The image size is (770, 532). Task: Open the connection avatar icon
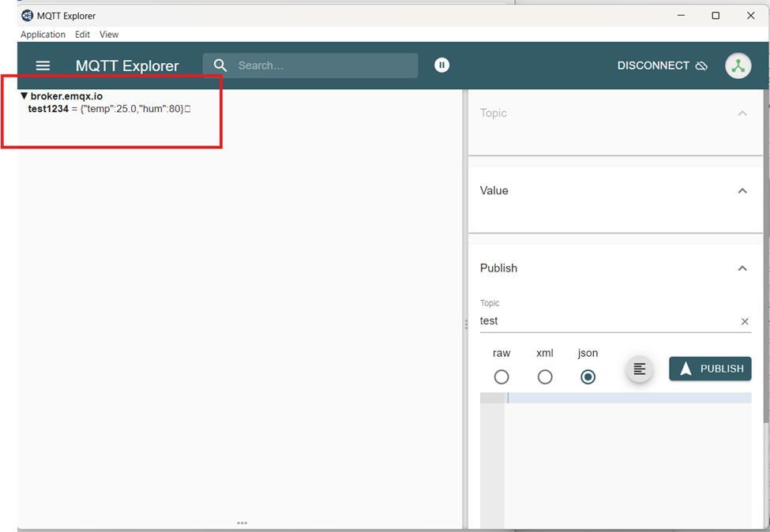pos(738,66)
